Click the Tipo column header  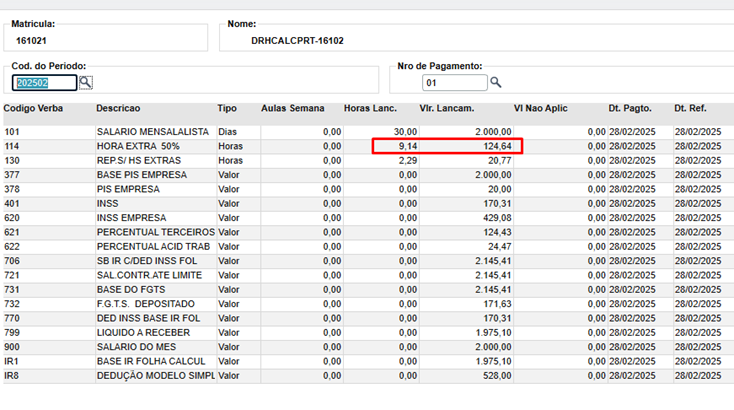point(227,107)
